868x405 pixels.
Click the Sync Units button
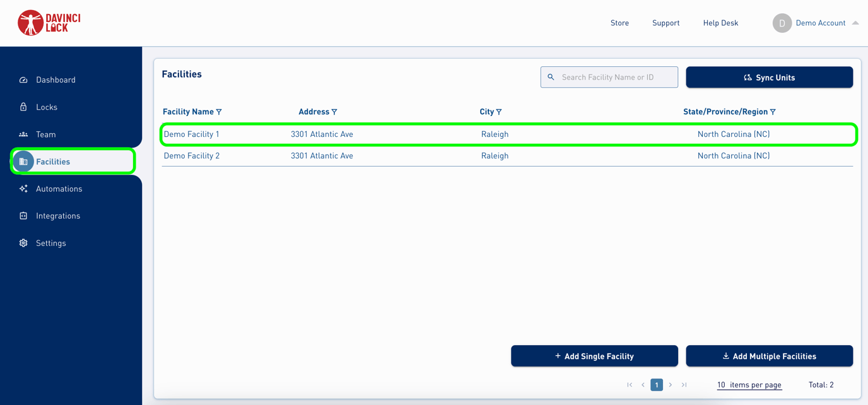click(769, 77)
